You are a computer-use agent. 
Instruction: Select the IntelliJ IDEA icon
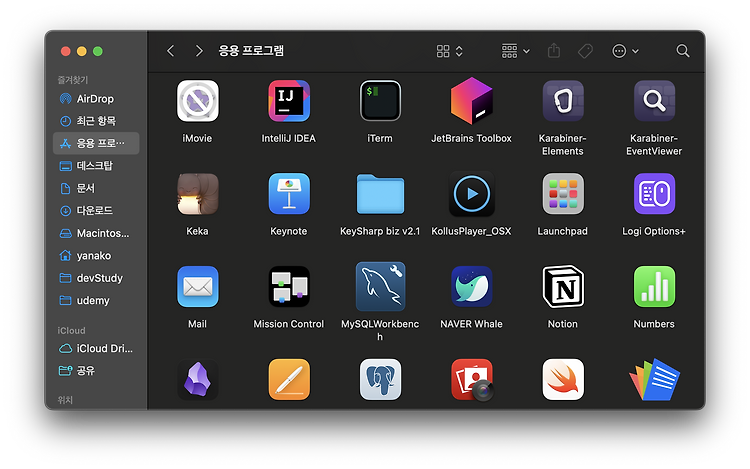289,101
